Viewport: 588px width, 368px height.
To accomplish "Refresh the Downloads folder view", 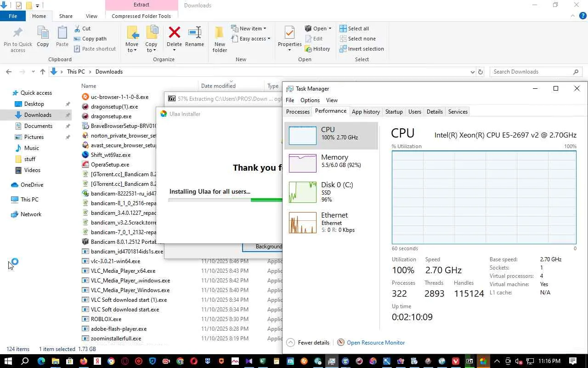I will (x=481, y=72).
